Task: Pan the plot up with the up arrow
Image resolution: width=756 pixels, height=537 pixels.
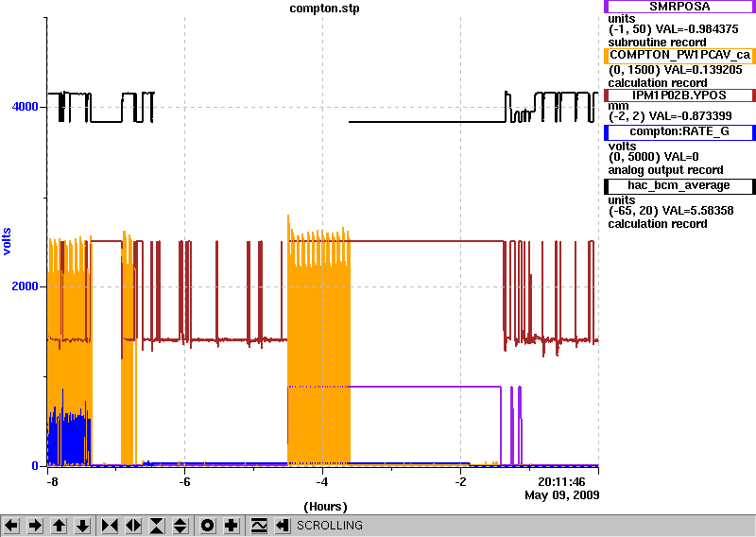Action: pos(59,525)
